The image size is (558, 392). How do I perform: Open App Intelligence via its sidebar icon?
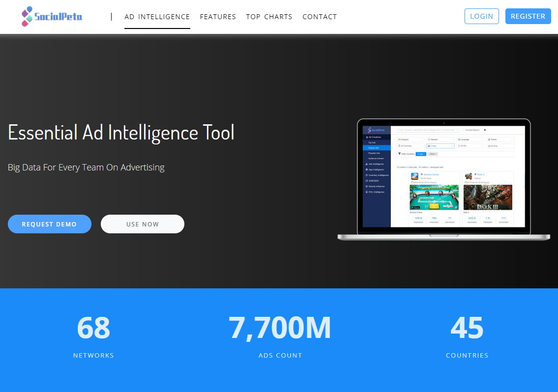click(367, 169)
